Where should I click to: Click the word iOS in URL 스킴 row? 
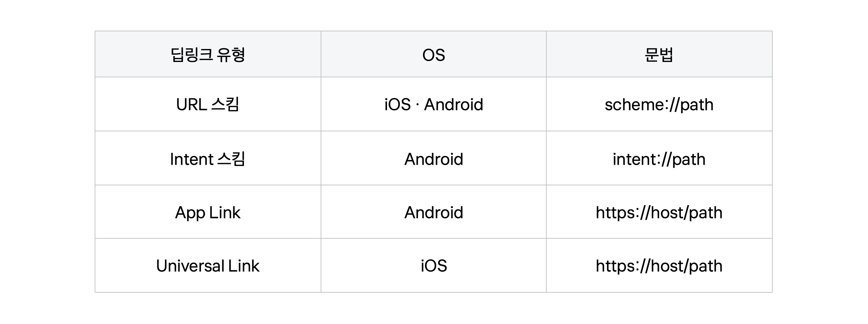click(x=397, y=104)
